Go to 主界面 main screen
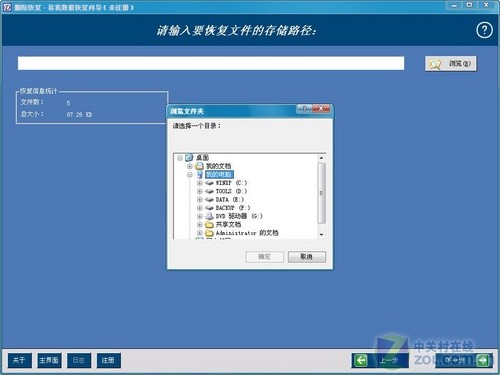 tap(49, 360)
